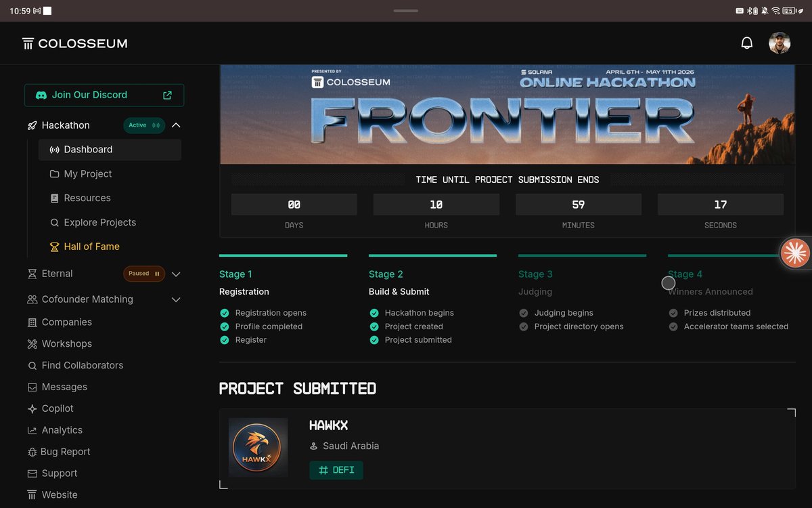Click the HOURS countdown value 10
This screenshot has width=812, height=508.
pyautogui.click(x=436, y=205)
